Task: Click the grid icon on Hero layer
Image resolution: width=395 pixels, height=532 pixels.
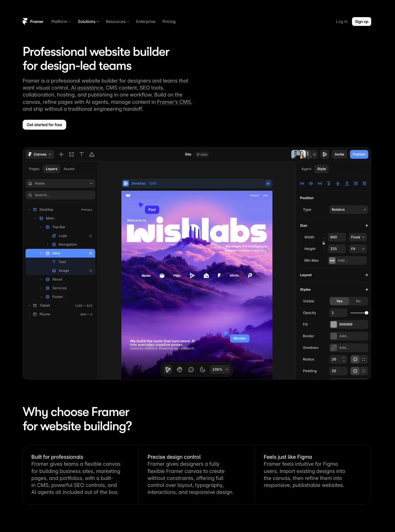Action: tap(91, 253)
